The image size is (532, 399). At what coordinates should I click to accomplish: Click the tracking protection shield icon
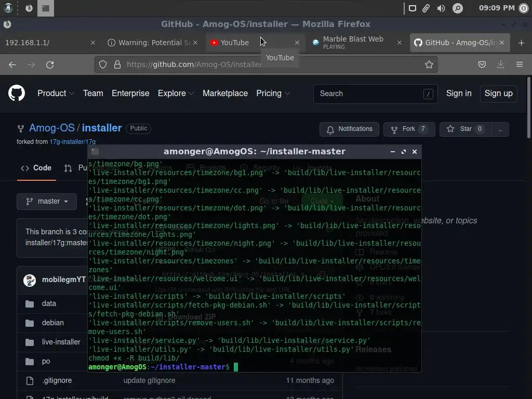pyautogui.click(x=103, y=64)
